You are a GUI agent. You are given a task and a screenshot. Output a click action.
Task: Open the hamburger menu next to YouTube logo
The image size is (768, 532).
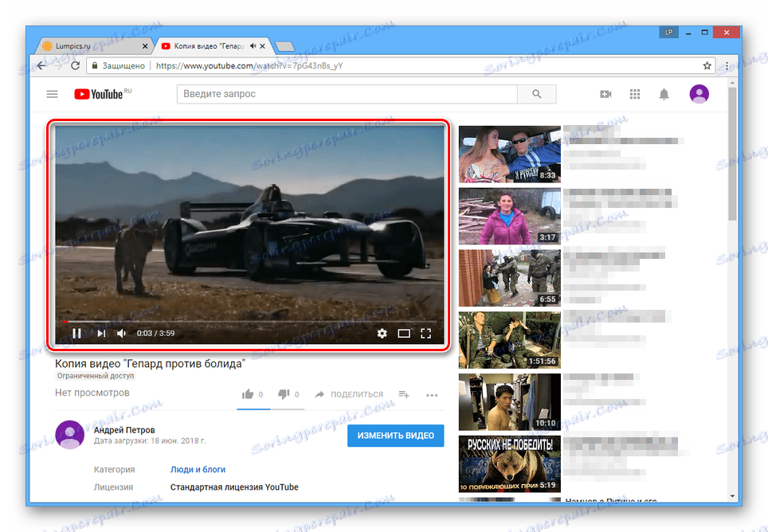(52, 94)
